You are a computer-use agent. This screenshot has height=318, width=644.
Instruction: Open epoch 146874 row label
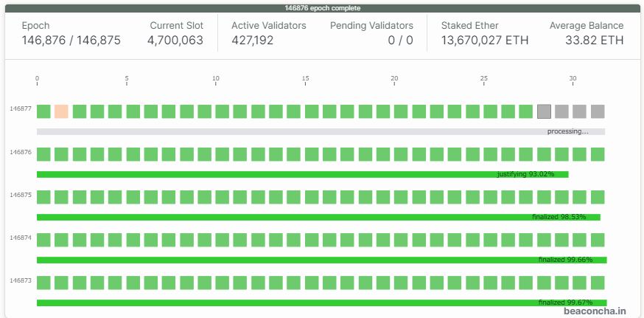[20, 238]
